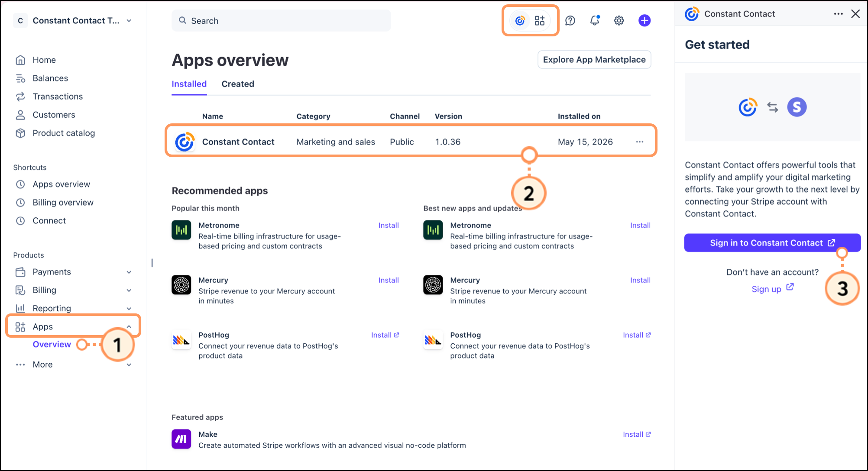
Task: Expand the More menu chevron
Action: [129, 365]
